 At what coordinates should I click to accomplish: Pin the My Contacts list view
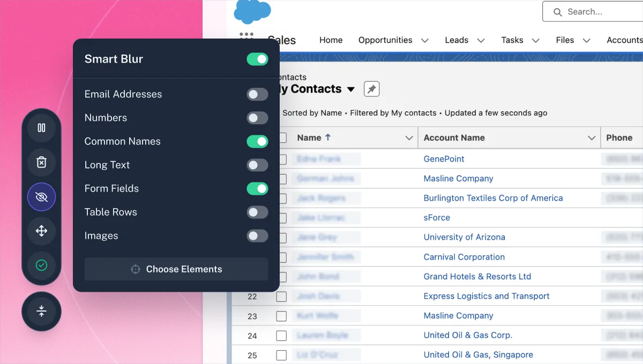371,89
